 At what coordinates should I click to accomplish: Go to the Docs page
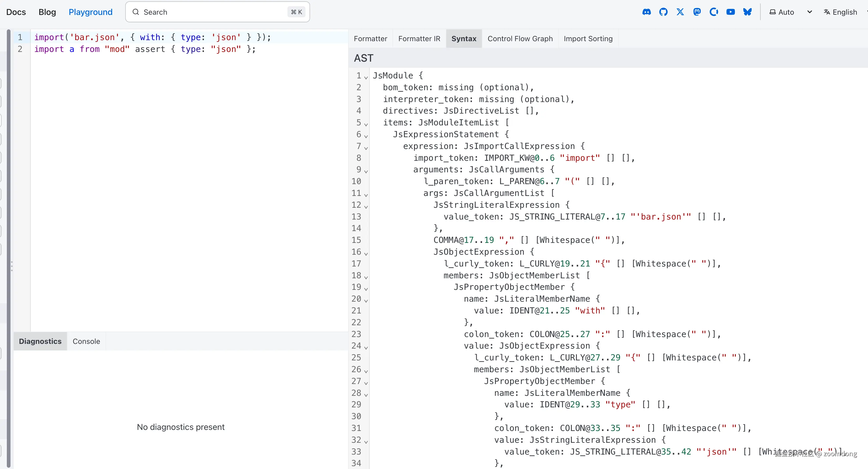(x=16, y=12)
